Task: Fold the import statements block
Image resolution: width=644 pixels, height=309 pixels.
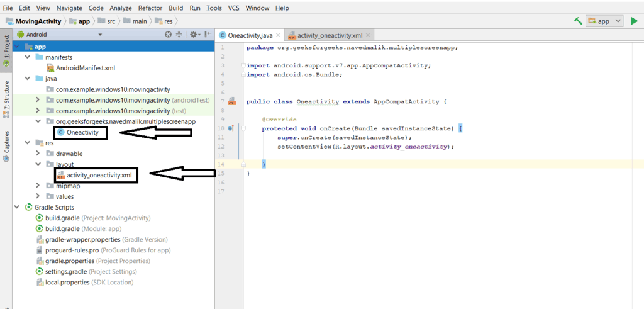Action: pos(243,65)
